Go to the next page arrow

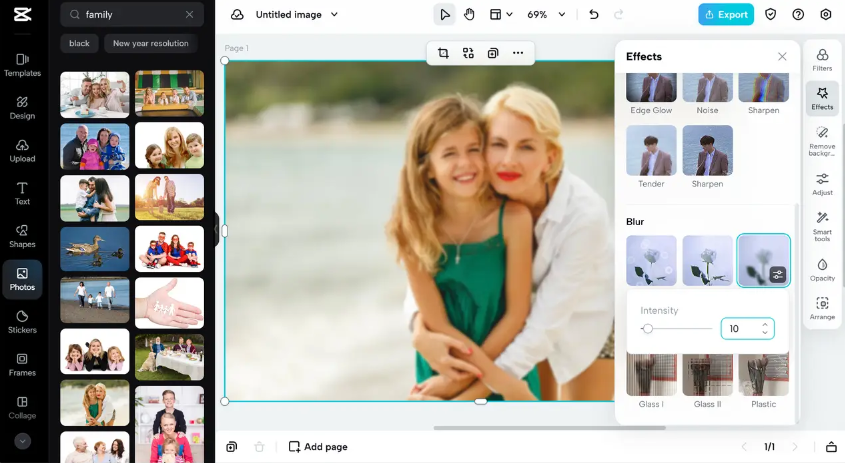pos(794,446)
